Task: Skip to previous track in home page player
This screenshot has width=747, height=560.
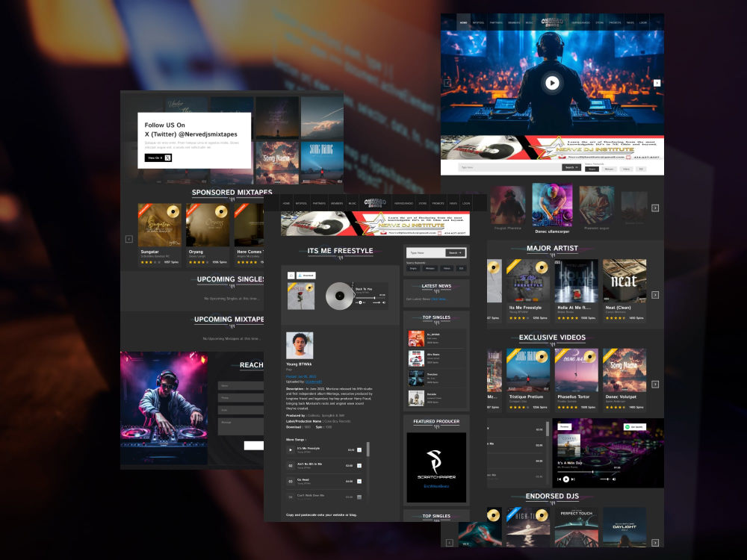Action: tap(560, 479)
